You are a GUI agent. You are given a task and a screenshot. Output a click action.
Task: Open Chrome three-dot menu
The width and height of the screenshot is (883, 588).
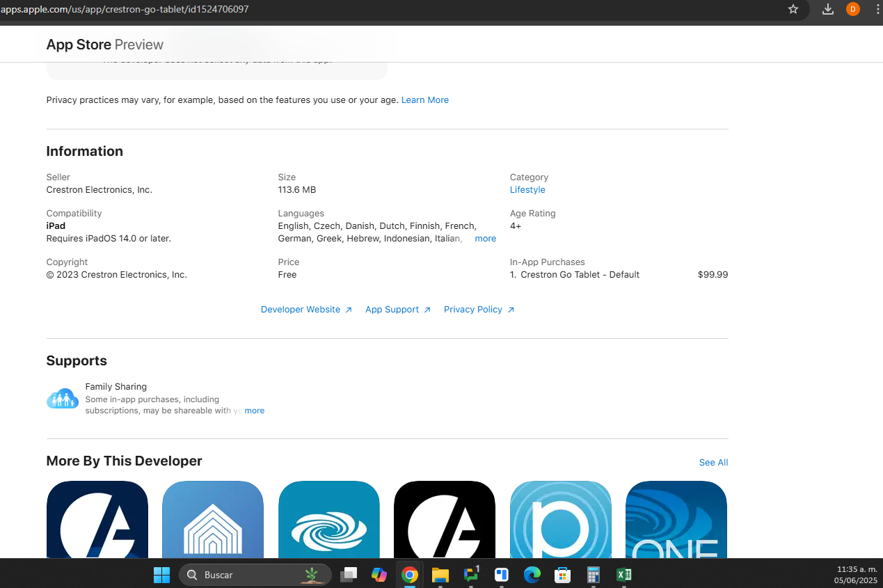tap(877, 9)
